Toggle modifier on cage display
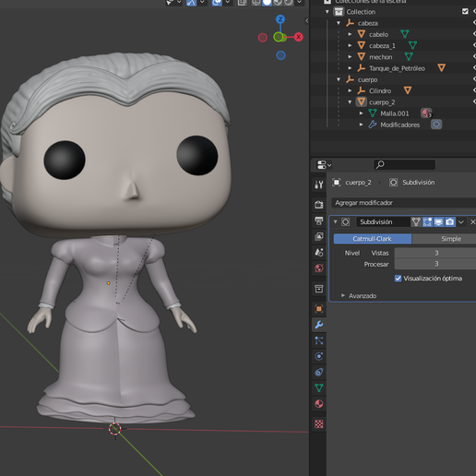This screenshot has width=476, height=476. tap(416, 221)
